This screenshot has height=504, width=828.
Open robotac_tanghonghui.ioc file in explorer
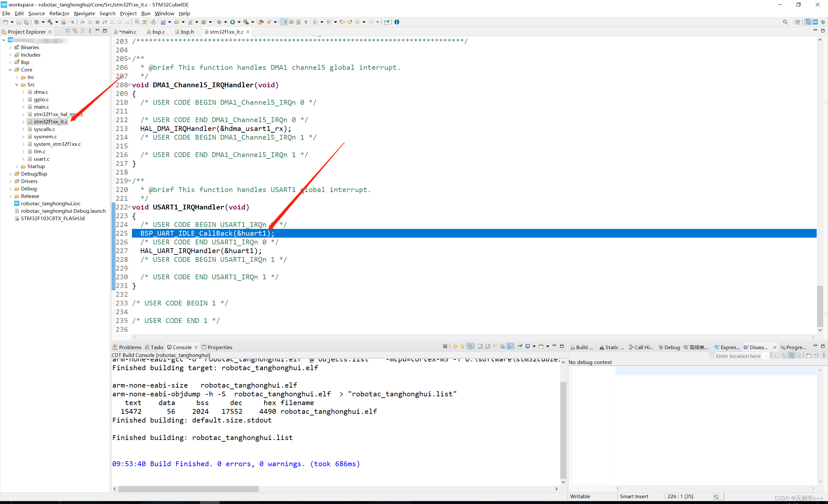[x=50, y=203]
